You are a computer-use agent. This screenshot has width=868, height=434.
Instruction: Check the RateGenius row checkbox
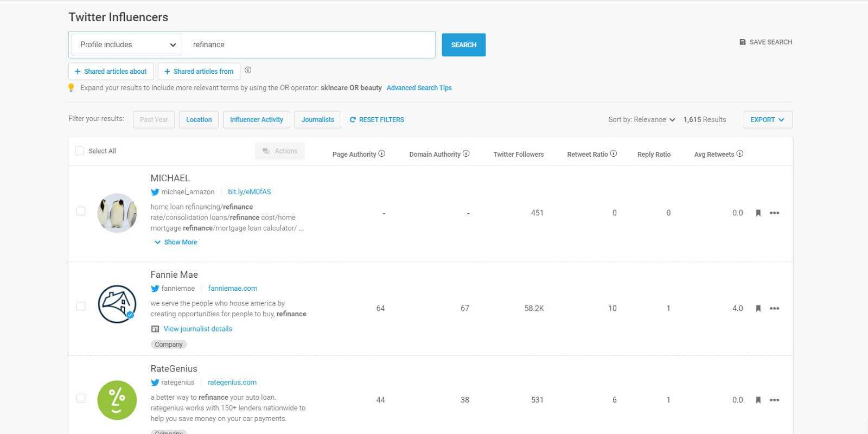[81, 398]
